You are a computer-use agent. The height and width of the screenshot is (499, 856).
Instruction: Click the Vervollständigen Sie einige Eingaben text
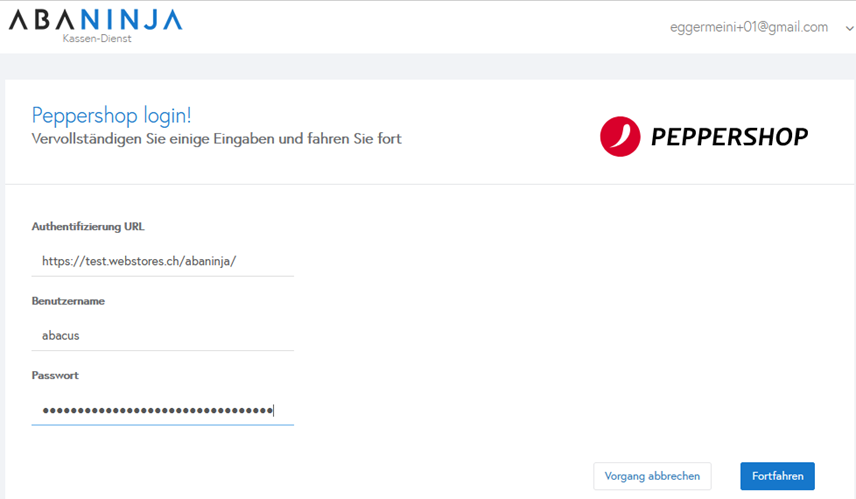217,139
